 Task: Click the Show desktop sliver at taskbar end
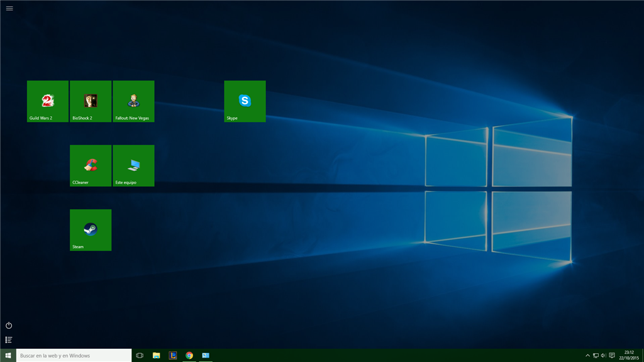643,356
